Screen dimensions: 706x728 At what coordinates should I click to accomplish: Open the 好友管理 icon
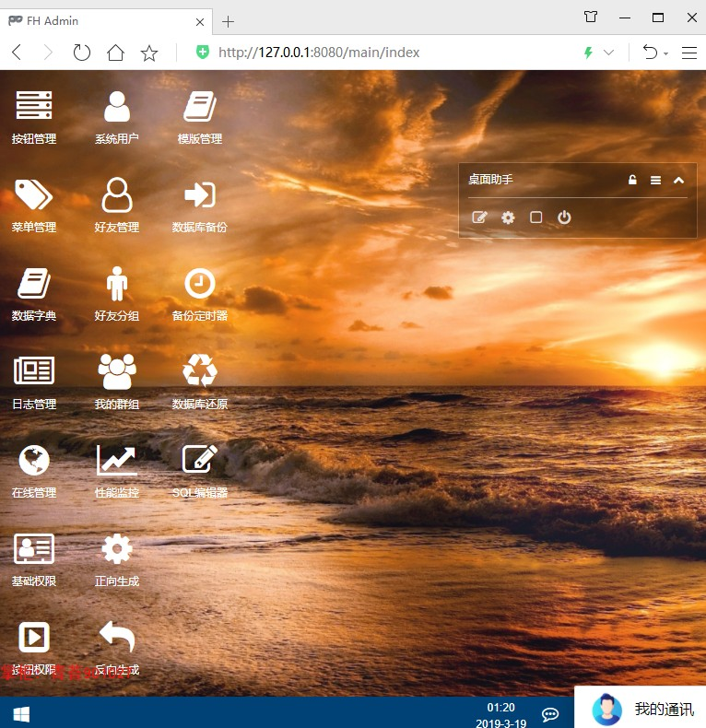(x=116, y=194)
